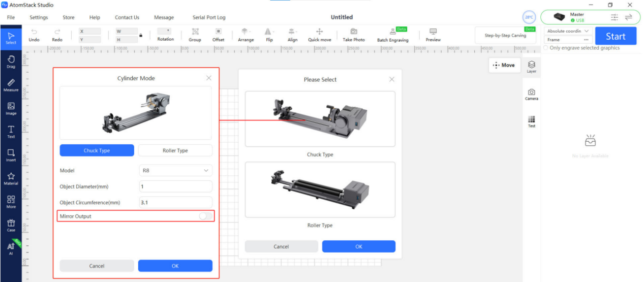Activate the Select tool in sidebar

(x=11, y=38)
